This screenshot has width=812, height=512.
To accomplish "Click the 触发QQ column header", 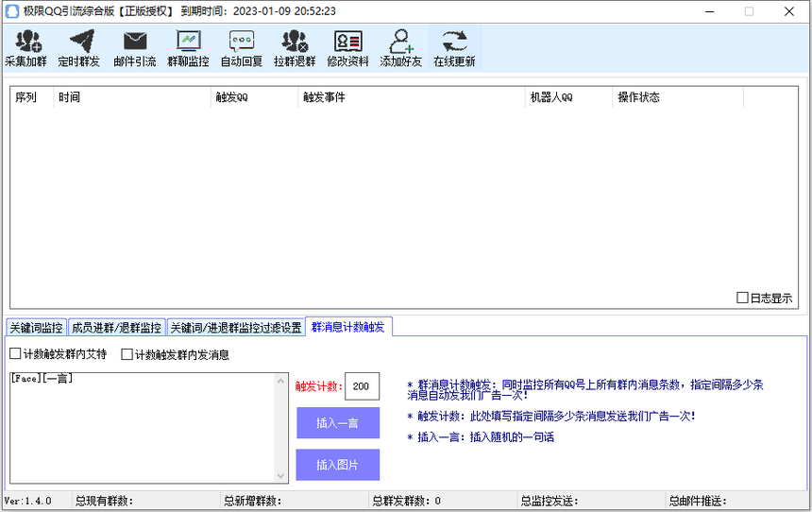I will coord(254,97).
